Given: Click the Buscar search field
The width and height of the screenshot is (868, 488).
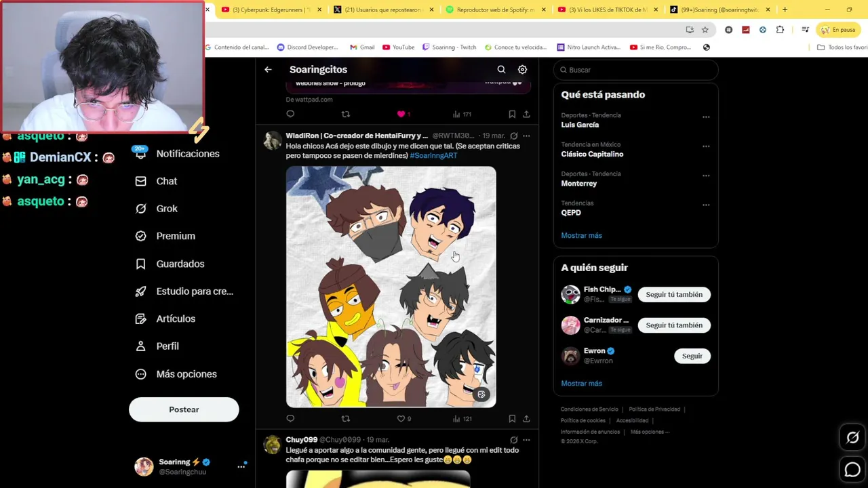Looking at the screenshot, I should coord(635,70).
